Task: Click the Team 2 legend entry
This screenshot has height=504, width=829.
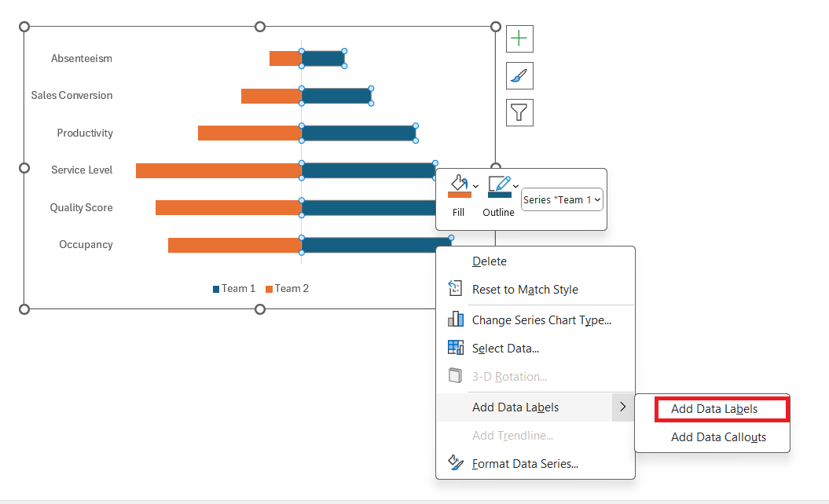Action: point(287,289)
